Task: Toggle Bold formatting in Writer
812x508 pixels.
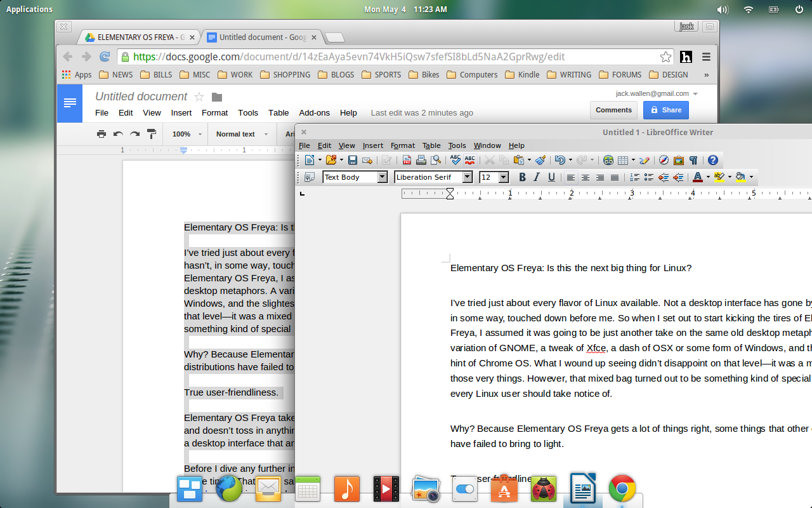Action: [523, 177]
